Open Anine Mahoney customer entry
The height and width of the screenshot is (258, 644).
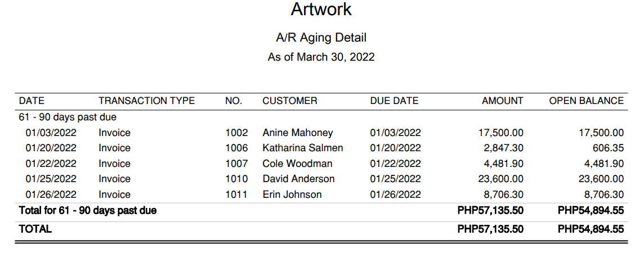pyautogui.click(x=297, y=133)
